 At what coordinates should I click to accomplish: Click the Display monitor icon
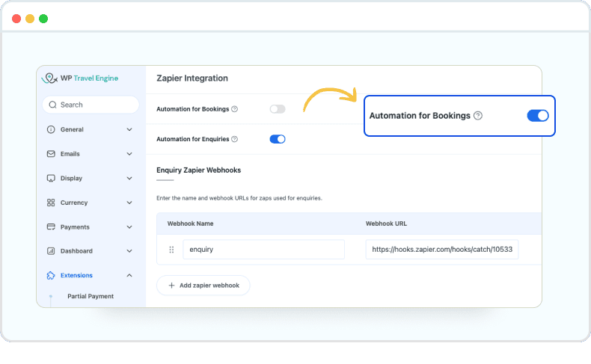(51, 179)
